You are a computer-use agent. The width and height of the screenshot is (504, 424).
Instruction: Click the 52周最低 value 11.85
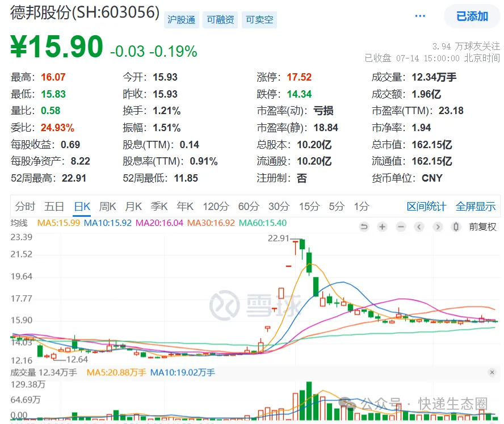coord(186,178)
